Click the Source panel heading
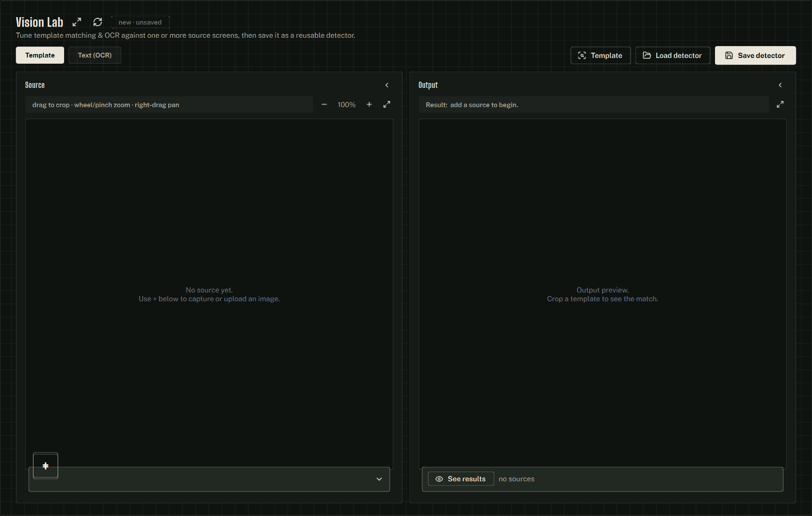The height and width of the screenshot is (516, 812). [35, 85]
